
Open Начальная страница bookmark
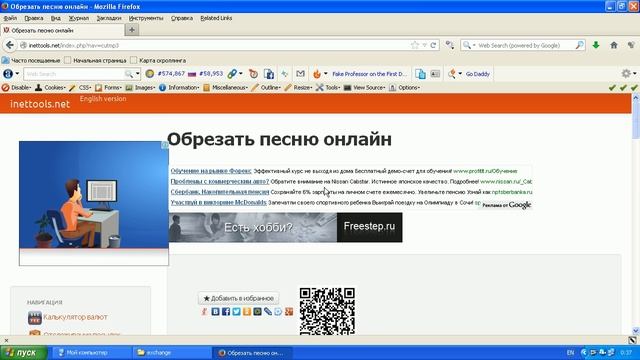(x=96, y=60)
